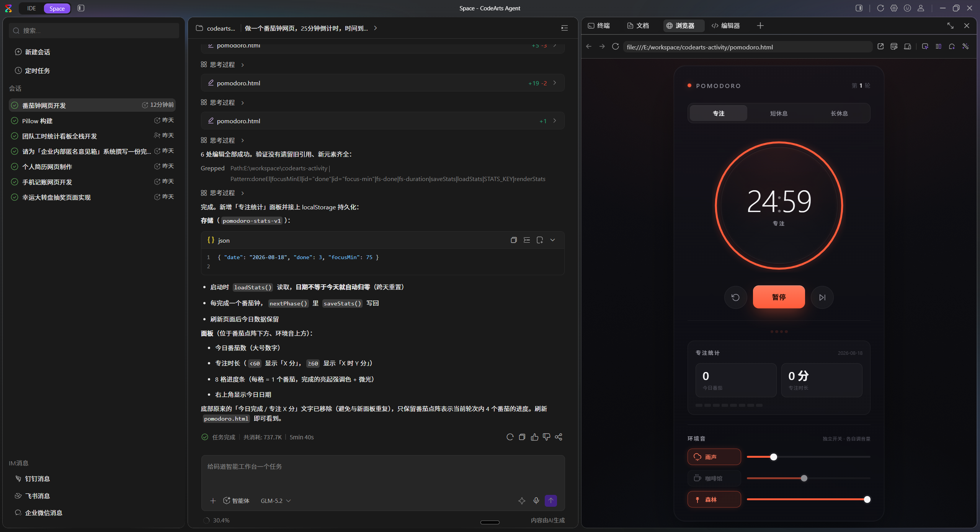Open the 番茄钟网页开发 conversation
Viewport: 980px width, 532px height.
(x=92, y=105)
